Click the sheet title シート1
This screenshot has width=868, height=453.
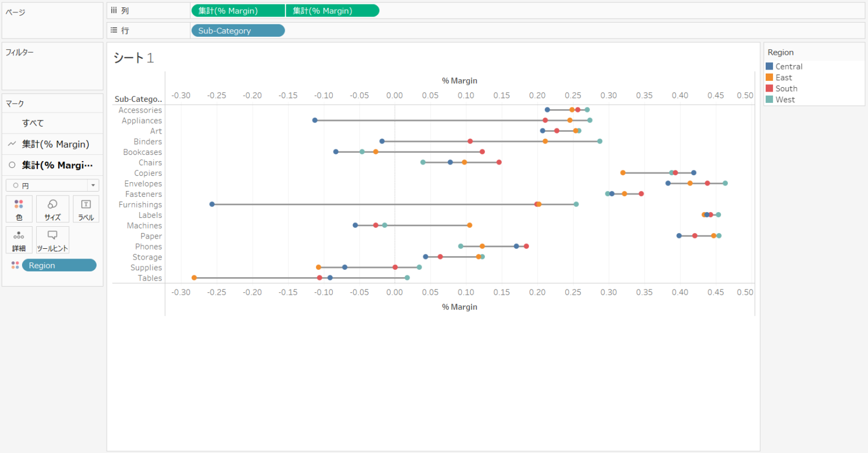130,57
